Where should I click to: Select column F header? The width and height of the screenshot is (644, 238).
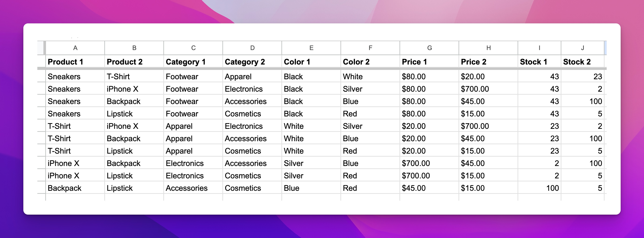click(x=370, y=48)
